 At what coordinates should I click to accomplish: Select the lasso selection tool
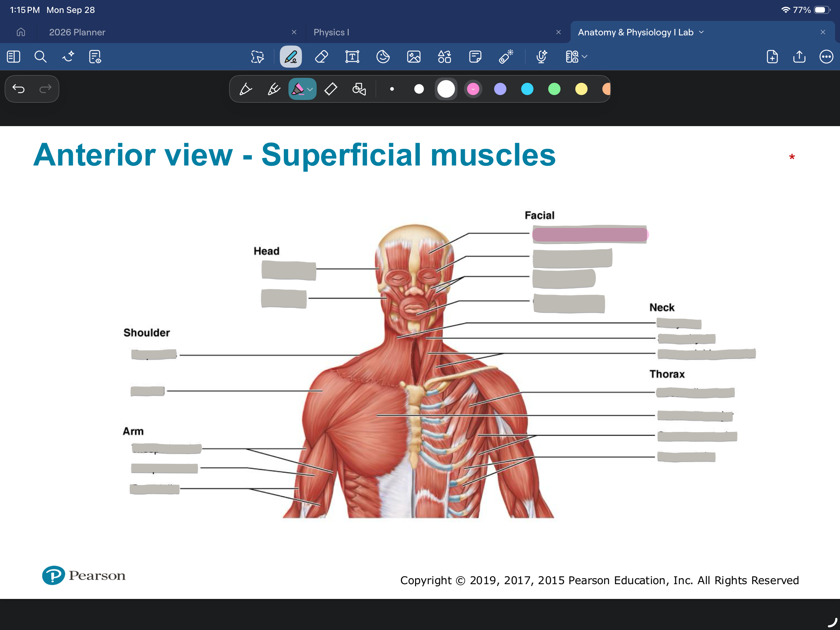(257, 57)
